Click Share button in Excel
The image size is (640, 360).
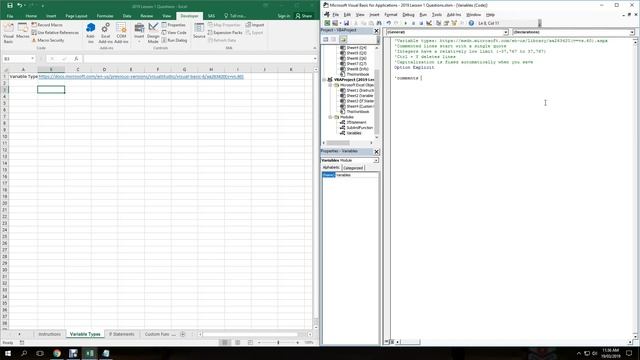(304, 16)
